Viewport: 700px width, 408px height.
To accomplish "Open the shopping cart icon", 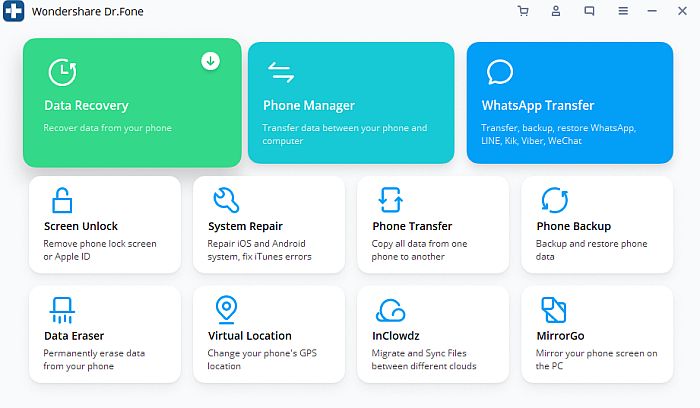I will tap(523, 11).
